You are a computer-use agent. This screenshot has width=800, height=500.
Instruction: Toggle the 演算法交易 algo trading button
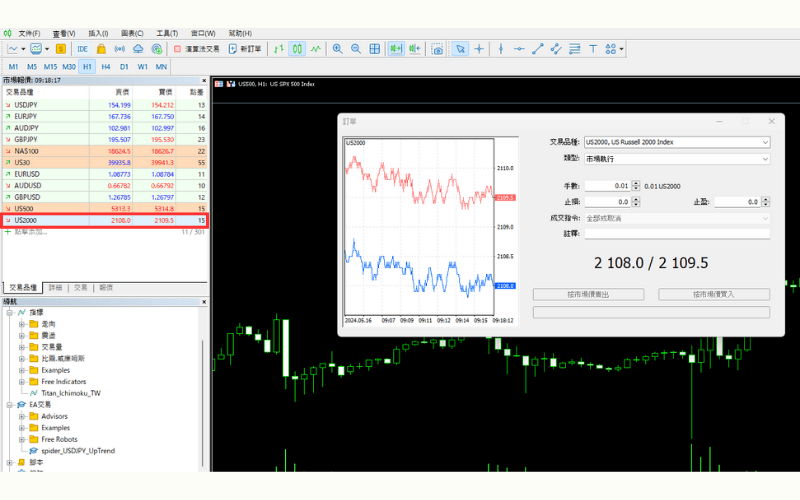click(x=196, y=48)
